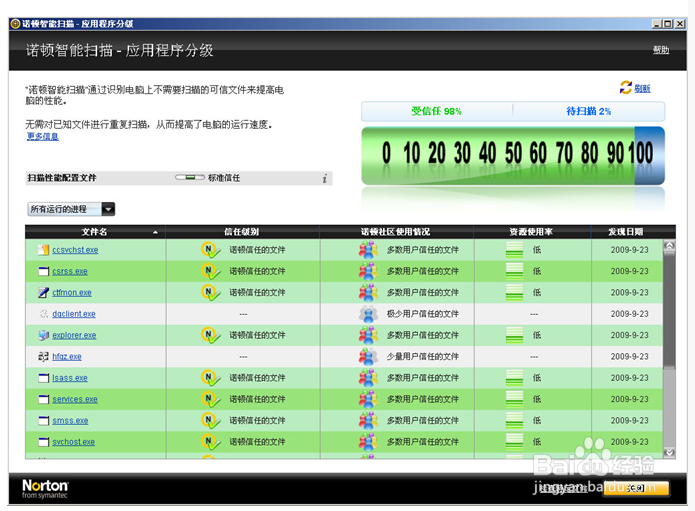Click trust text in lsass.exe row

[x=257, y=378]
